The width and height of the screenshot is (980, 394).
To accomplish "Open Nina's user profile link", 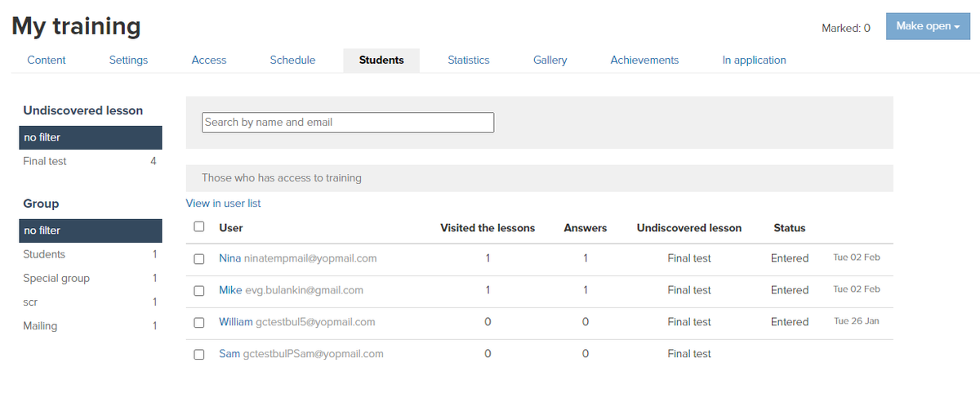I will coord(229,258).
